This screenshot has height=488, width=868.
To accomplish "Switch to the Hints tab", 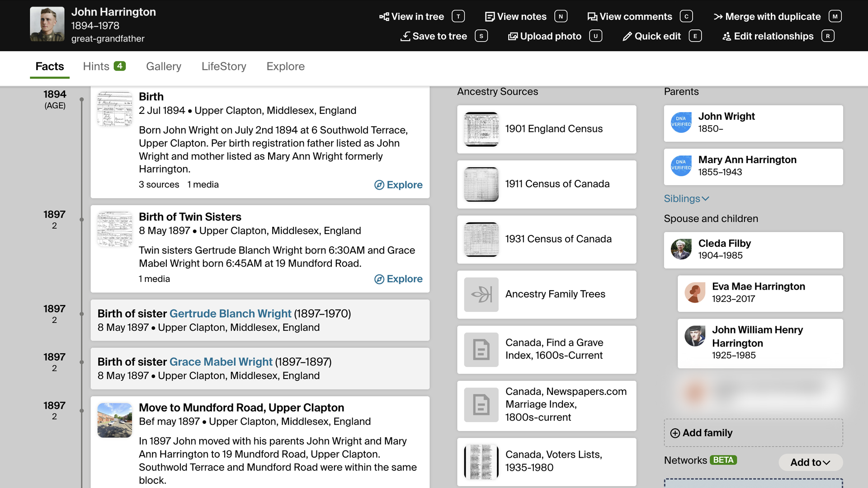I will [104, 66].
